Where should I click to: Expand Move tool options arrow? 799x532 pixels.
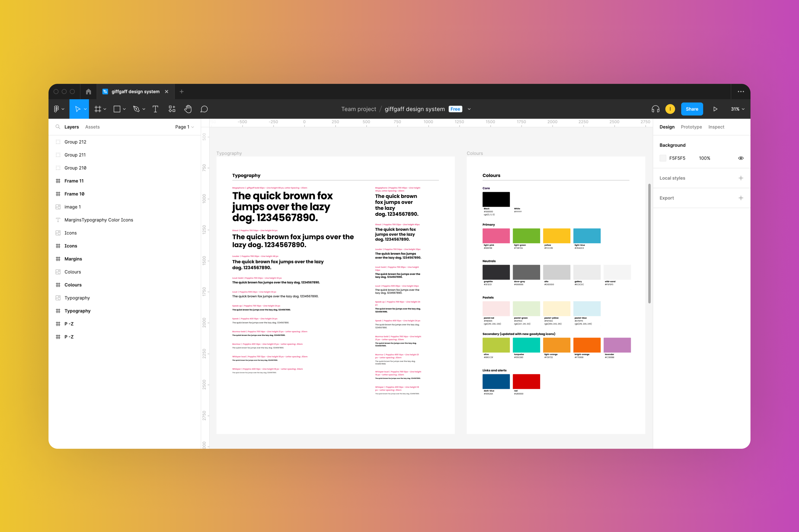[x=85, y=109]
